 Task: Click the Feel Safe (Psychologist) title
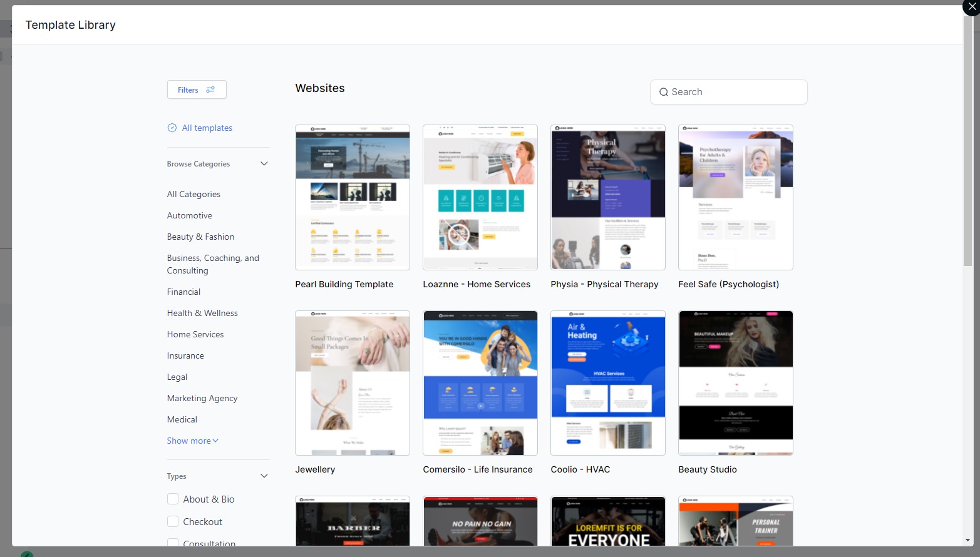[729, 284]
